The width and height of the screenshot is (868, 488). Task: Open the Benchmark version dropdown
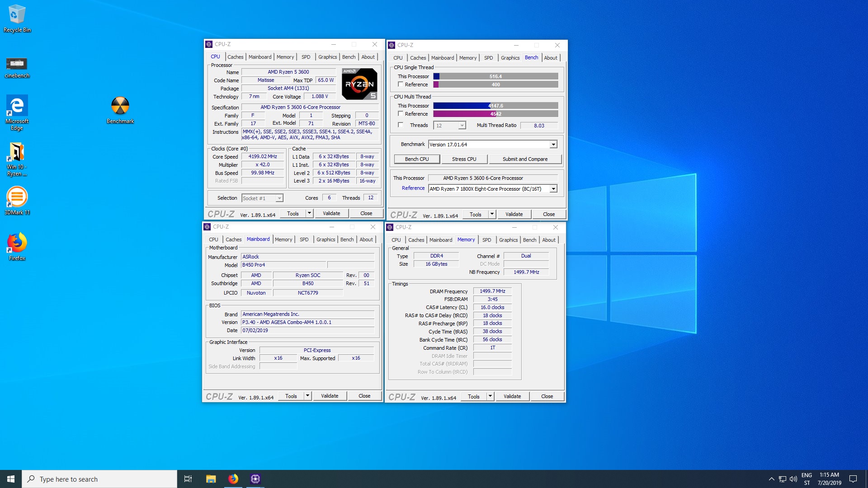tap(553, 145)
